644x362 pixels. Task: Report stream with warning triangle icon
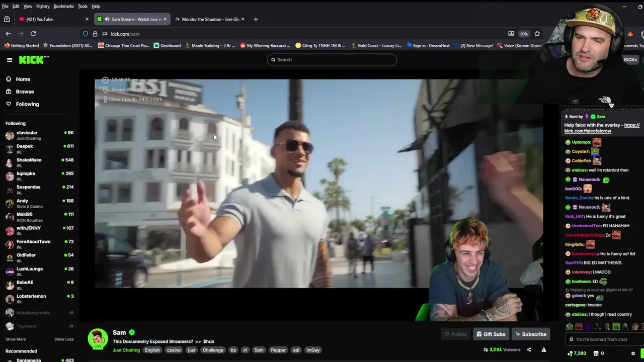[x=544, y=350]
